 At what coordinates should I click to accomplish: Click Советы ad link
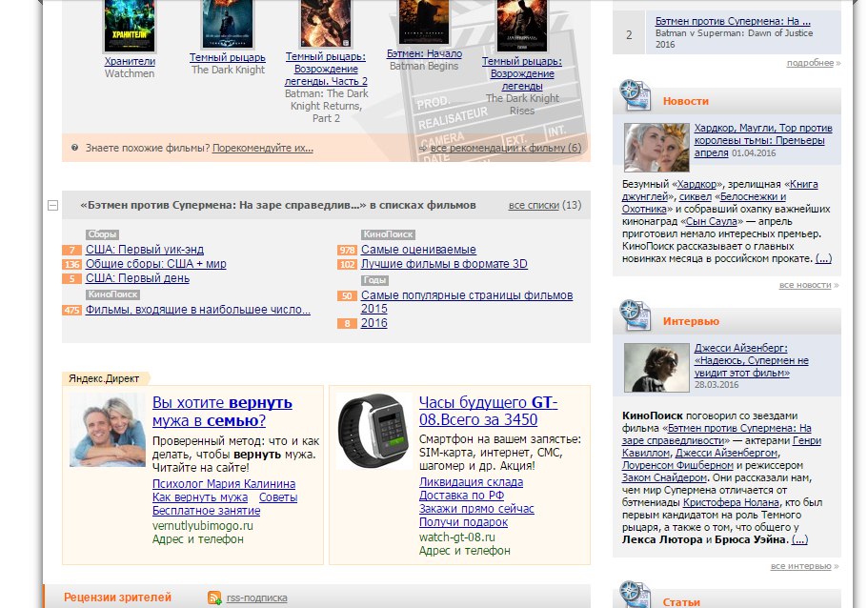pyautogui.click(x=278, y=497)
